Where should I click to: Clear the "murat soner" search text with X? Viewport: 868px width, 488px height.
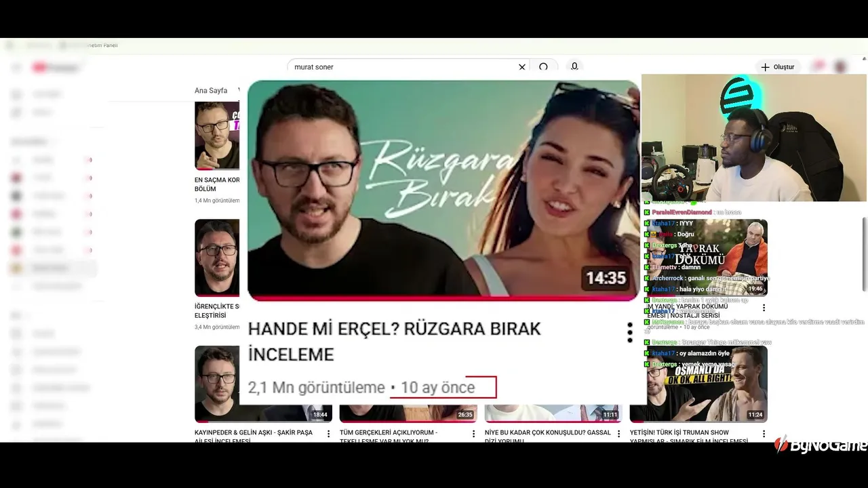click(522, 67)
